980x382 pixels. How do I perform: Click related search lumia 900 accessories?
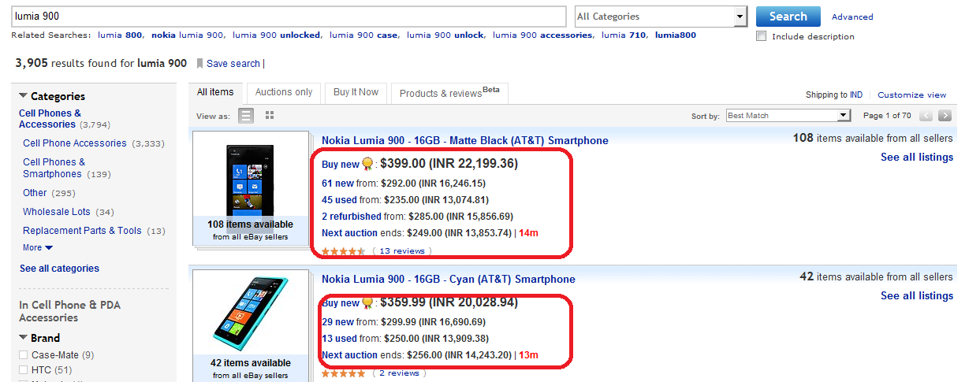[x=542, y=35]
